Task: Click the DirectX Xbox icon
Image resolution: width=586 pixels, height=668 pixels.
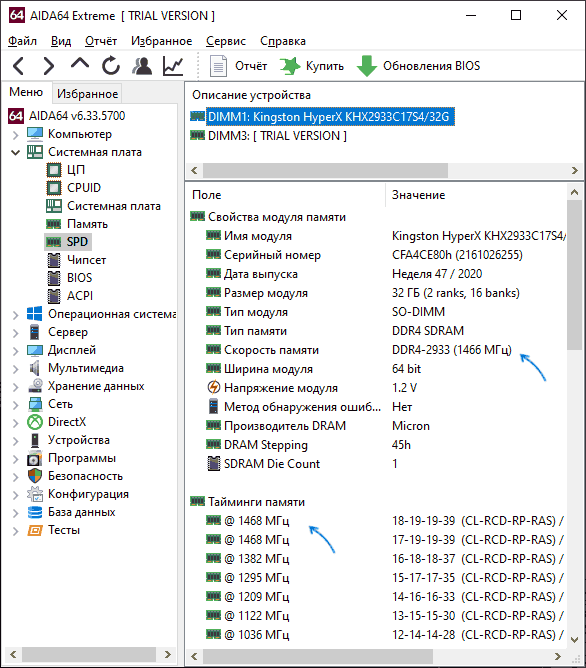Action: tap(34, 422)
